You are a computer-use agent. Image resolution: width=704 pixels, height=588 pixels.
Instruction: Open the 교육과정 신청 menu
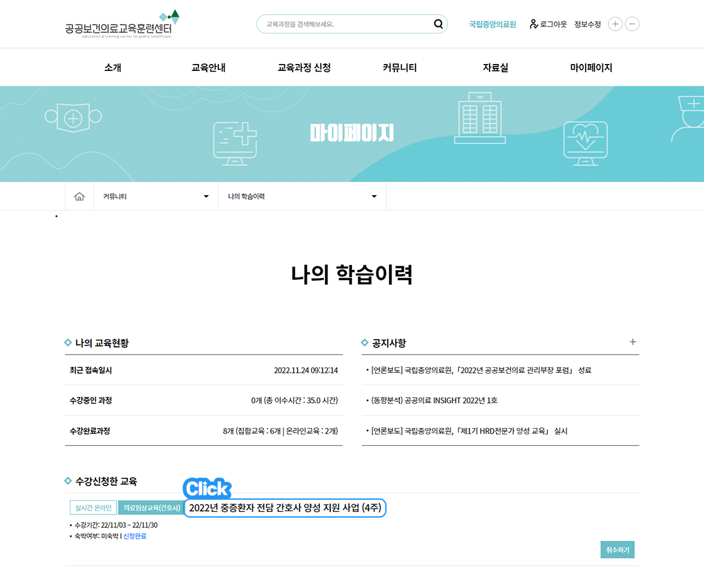[306, 67]
